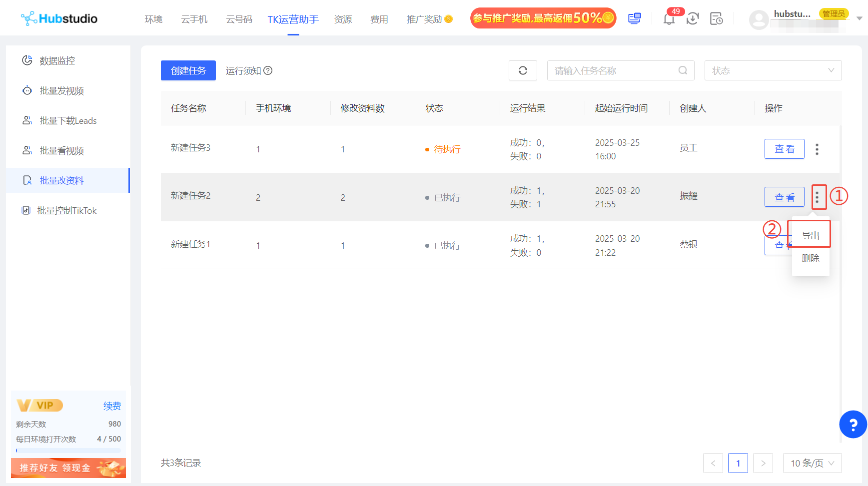Image resolution: width=868 pixels, height=486 pixels.
Task: Click the 运行结果 column header
Action: tap(528, 108)
